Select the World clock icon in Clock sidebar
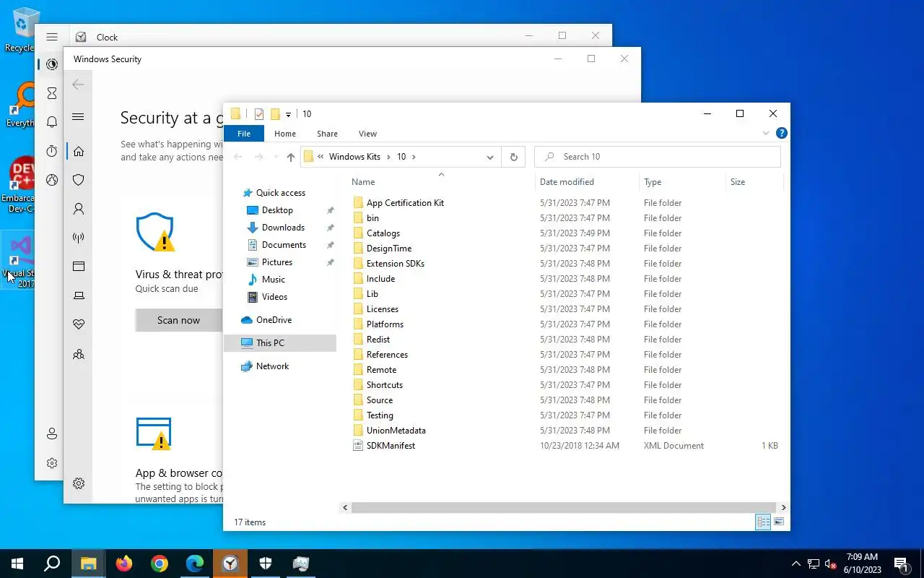The image size is (924, 578). [x=52, y=180]
